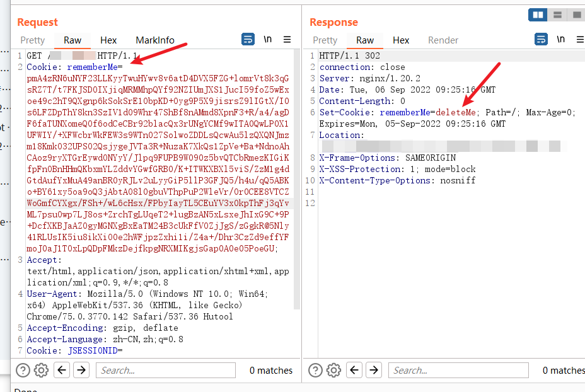Viewport: 585px width, 392px height.
Task: Select side-by-side split layout view
Action: click(x=538, y=15)
